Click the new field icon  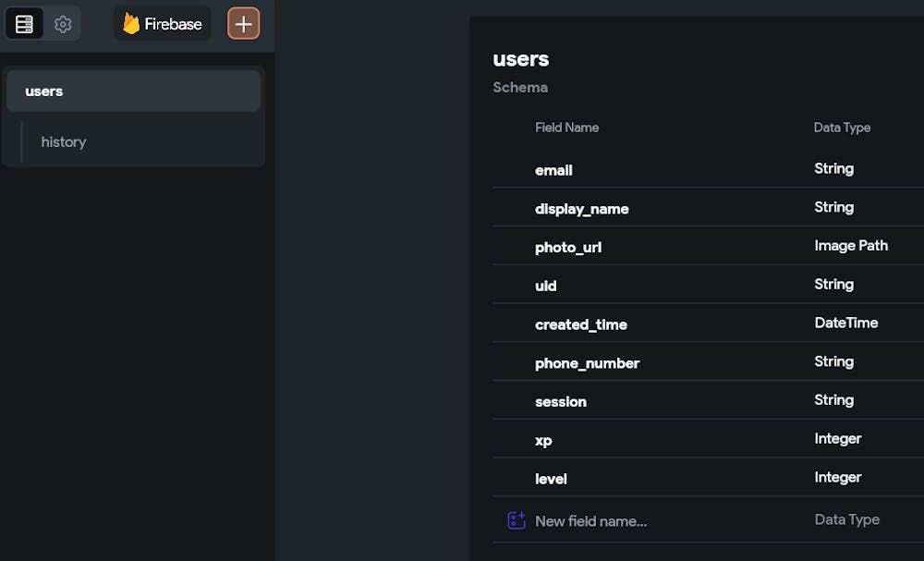pos(517,520)
